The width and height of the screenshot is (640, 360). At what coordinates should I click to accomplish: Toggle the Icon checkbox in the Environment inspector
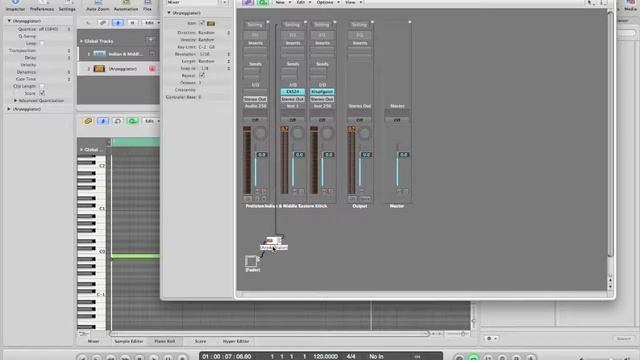[x=202, y=23]
